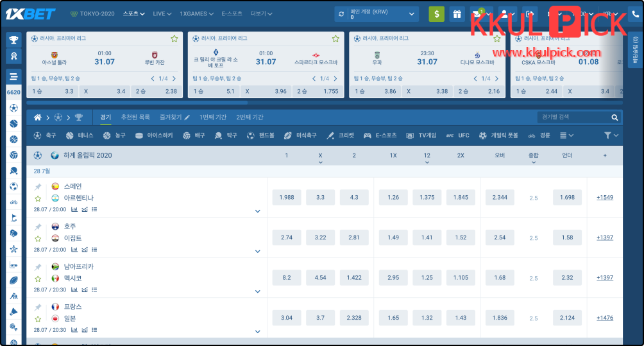Viewport: 644px width, 346px height.
Task: Open the LIVE dropdown menu
Action: click(162, 13)
